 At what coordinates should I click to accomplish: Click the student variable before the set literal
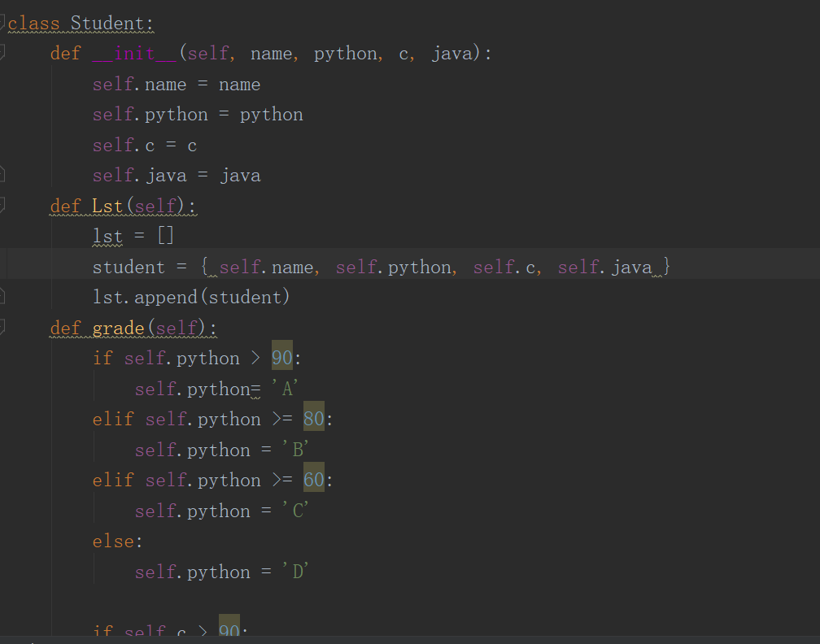(129, 267)
